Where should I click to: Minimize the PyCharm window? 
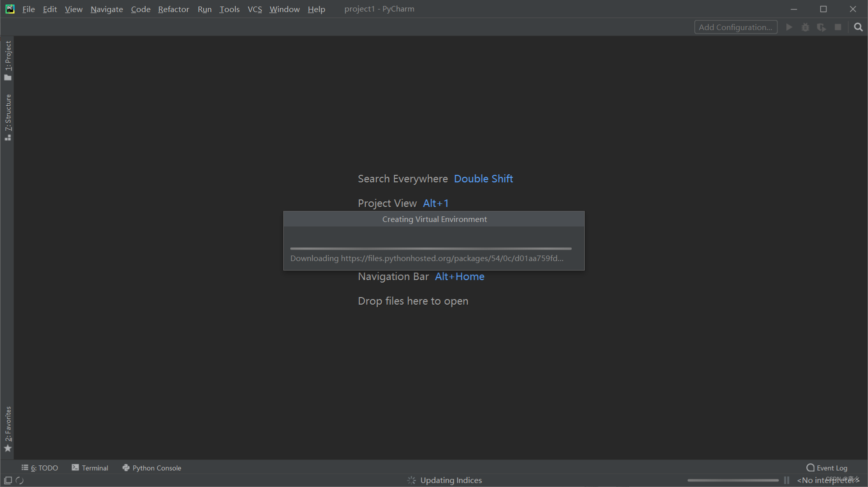pyautogui.click(x=794, y=9)
